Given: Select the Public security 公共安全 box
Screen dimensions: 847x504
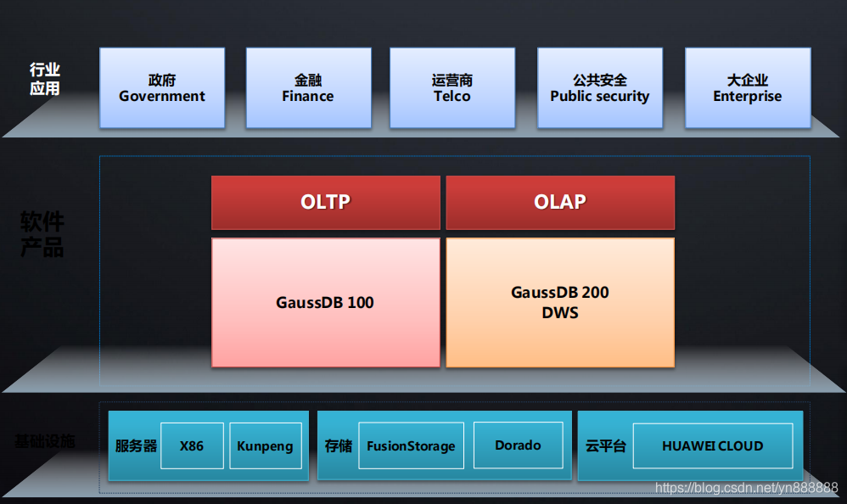Looking at the screenshot, I should tap(599, 88).
